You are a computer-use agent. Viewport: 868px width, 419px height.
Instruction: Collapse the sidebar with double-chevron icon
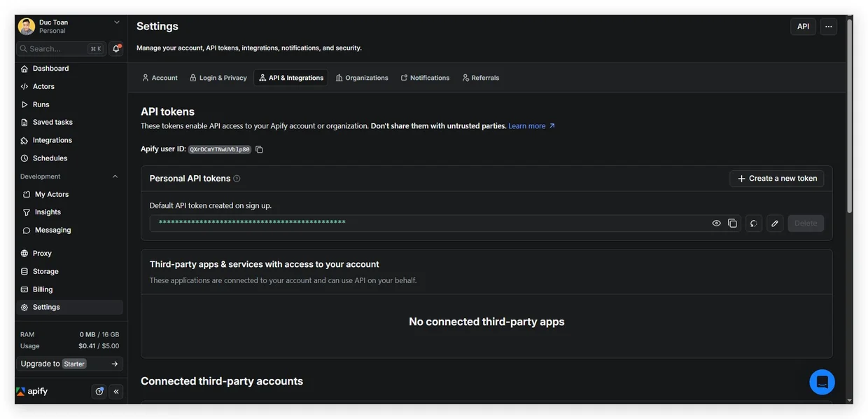[x=116, y=392]
